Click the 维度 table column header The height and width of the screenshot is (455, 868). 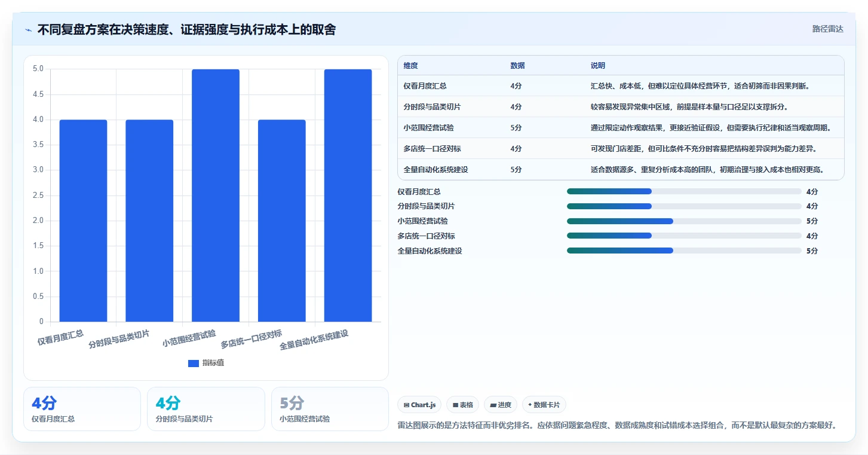[411, 66]
